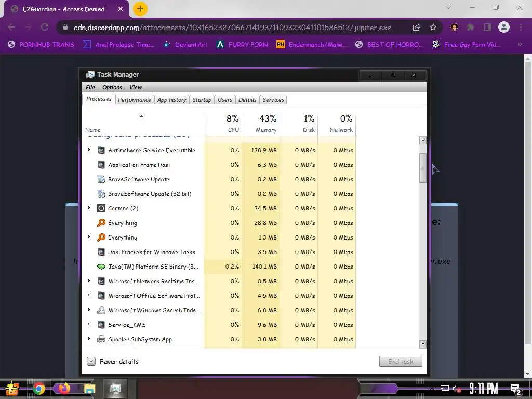Viewport: 532px width, 399px height.
Task: Click the End task button
Action: [401, 362]
